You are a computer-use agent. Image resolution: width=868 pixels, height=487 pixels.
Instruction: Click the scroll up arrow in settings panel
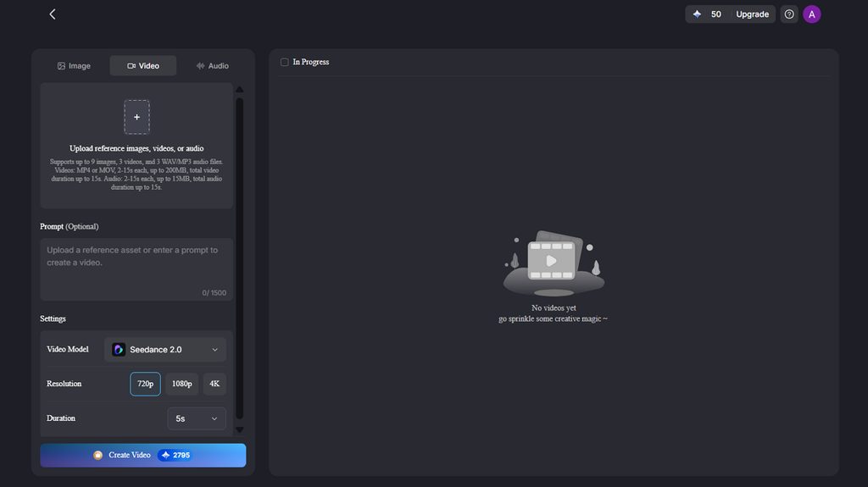[x=240, y=90]
